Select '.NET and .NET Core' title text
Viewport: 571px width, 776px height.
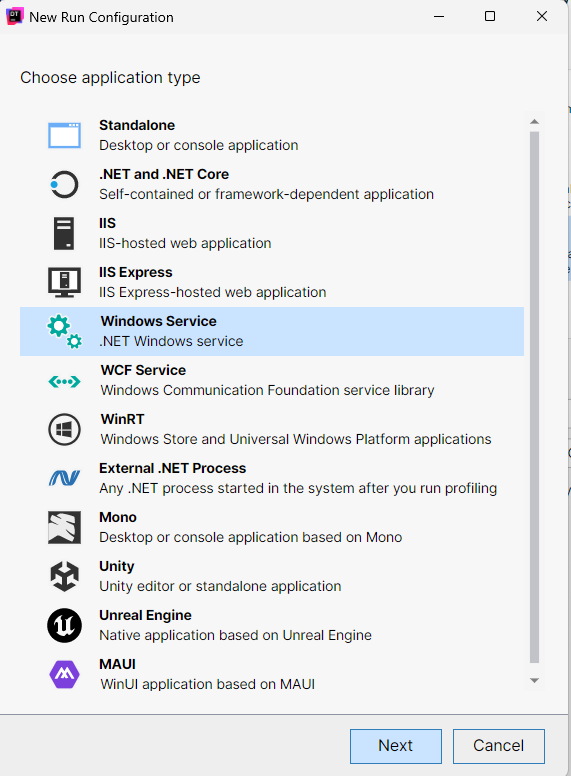(164, 174)
